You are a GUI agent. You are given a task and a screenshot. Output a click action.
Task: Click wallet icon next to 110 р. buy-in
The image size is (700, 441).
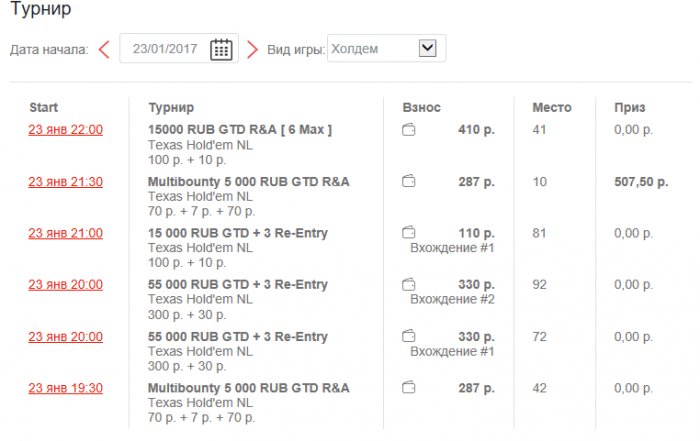408,234
